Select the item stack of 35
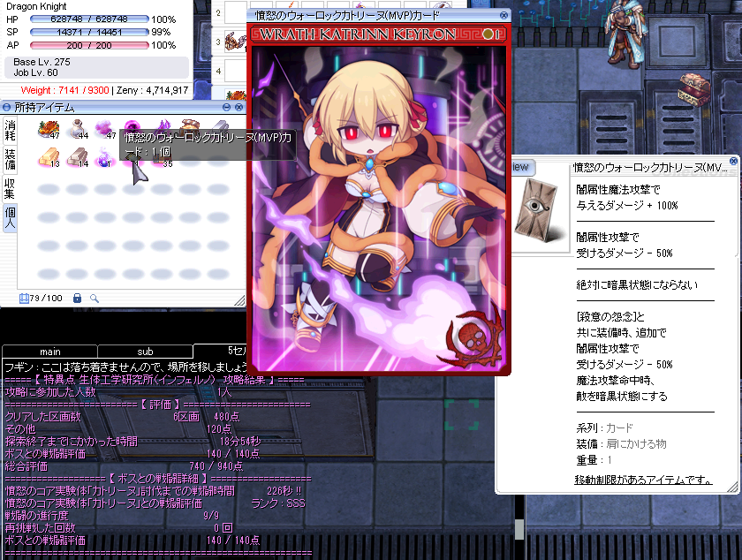Image resolution: width=742 pixels, height=560 pixels. coord(162,162)
